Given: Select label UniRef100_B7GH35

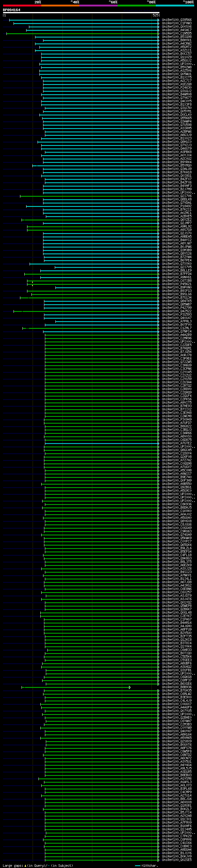Looking at the screenshot, I should (177, 690).
